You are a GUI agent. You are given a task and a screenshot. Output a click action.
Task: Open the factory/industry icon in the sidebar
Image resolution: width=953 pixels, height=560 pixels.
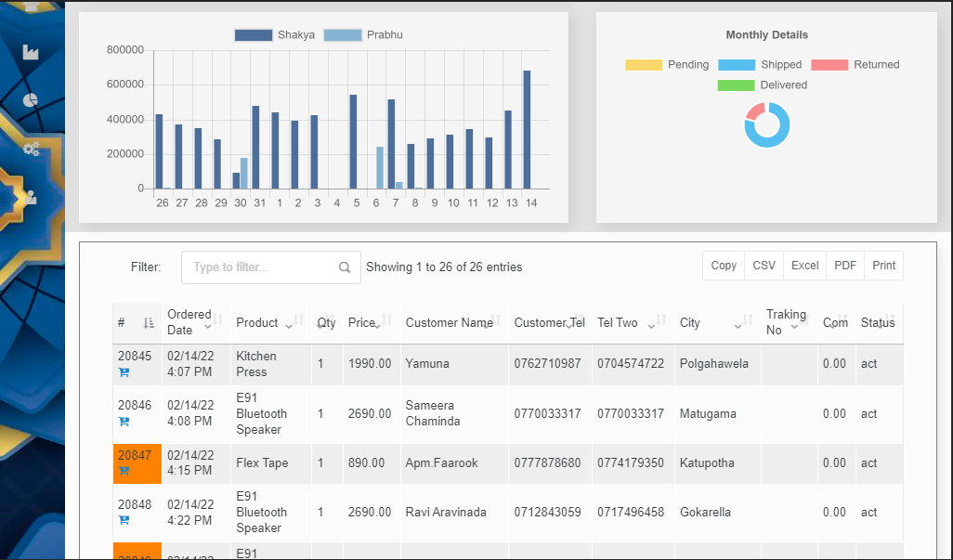(31, 53)
